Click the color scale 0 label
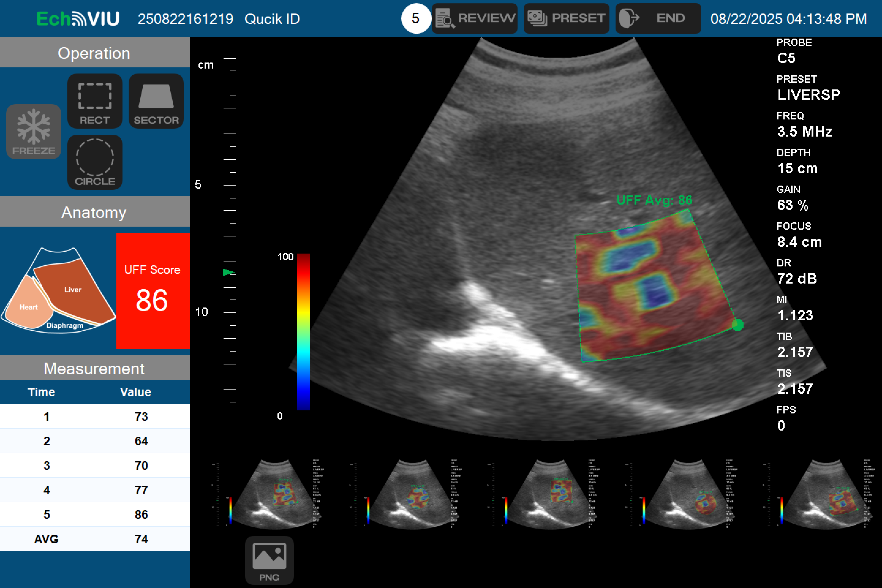 (x=280, y=416)
